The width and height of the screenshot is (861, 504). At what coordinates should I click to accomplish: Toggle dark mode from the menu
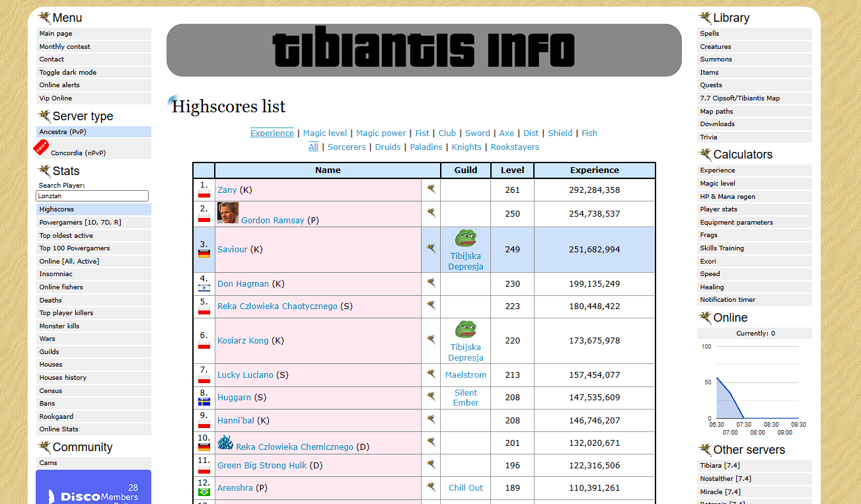pos(68,72)
